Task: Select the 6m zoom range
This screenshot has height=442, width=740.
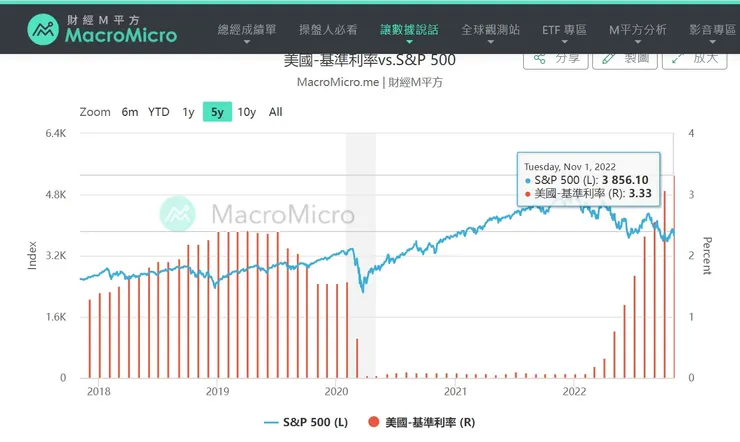Action: point(130,112)
